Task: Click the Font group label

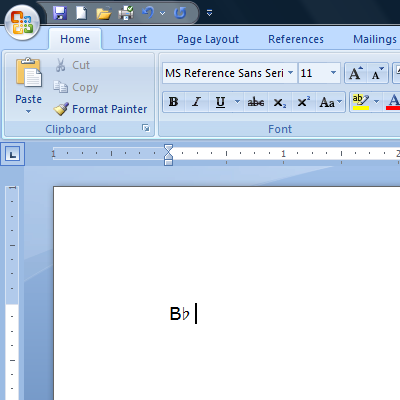Action: pyautogui.click(x=280, y=129)
